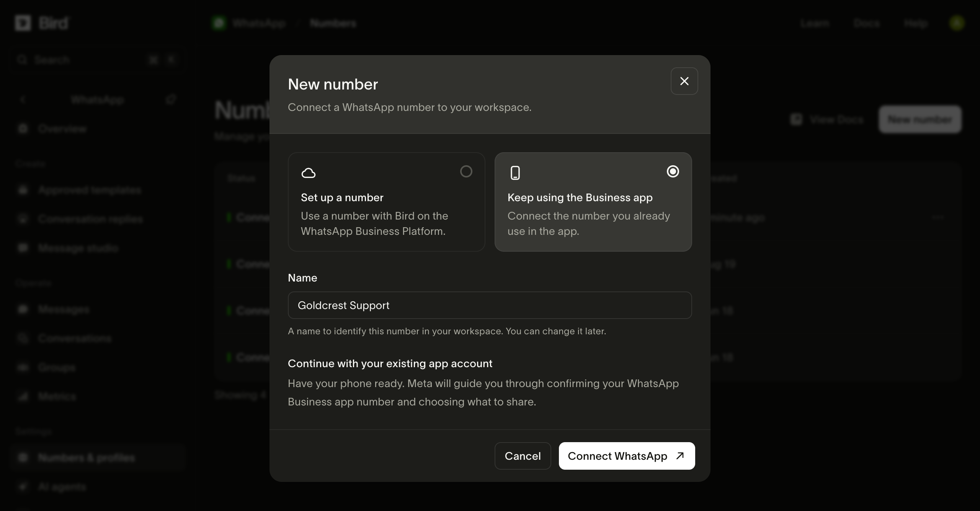Click Numbers & profiles icon in sidebar
The height and width of the screenshot is (511, 980).
[23, 457]
